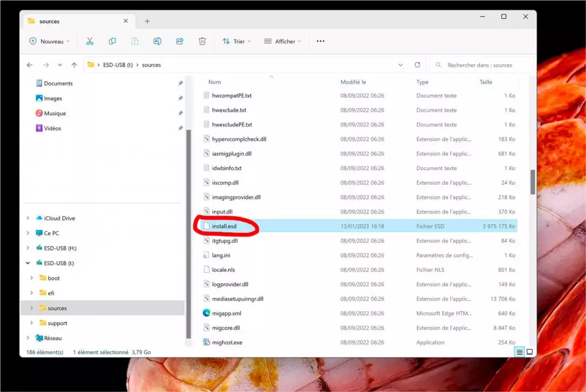Open the Afficher view dropdown
Image resolution: width=586 pixels, height=392 pixels.
coord(283,41)
